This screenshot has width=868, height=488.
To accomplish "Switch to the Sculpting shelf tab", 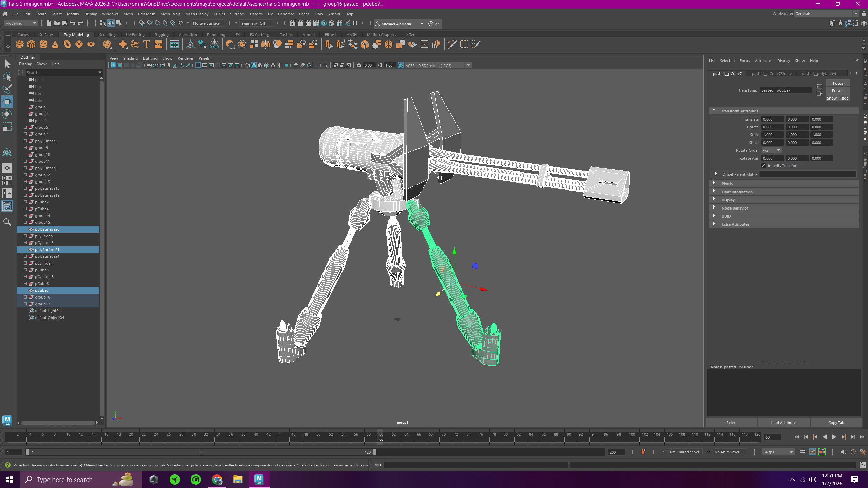I will click(x=107, y=35).
